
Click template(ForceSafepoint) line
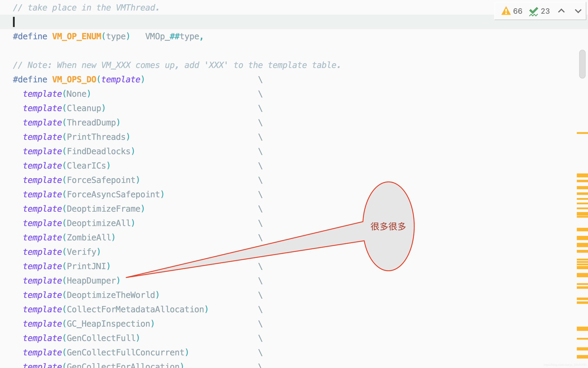pos(81,180)
